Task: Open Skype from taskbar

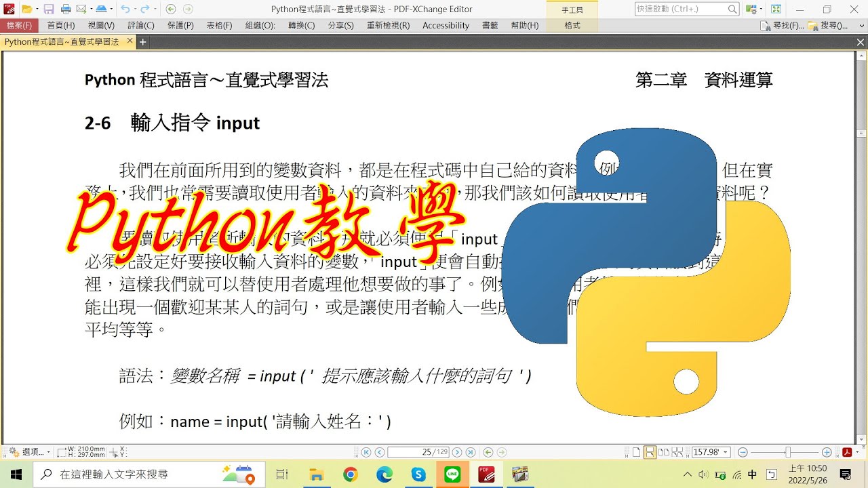Action: pyautogui.click(x=418, y=474)
